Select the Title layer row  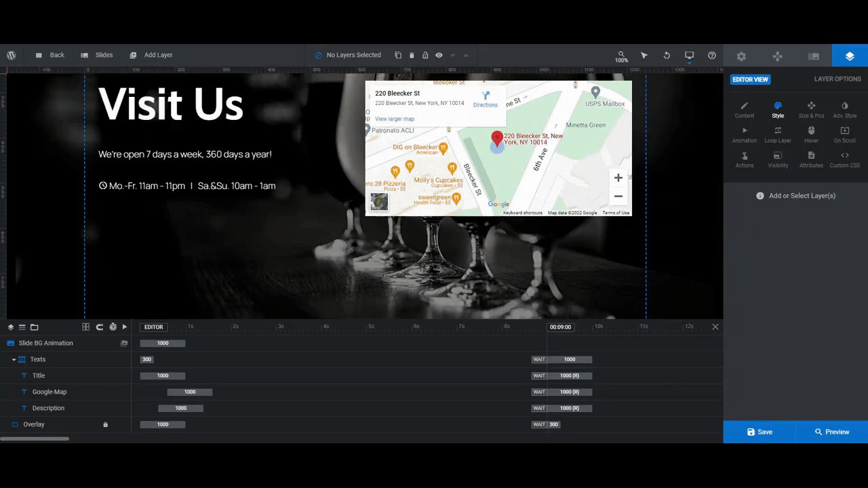66,375
